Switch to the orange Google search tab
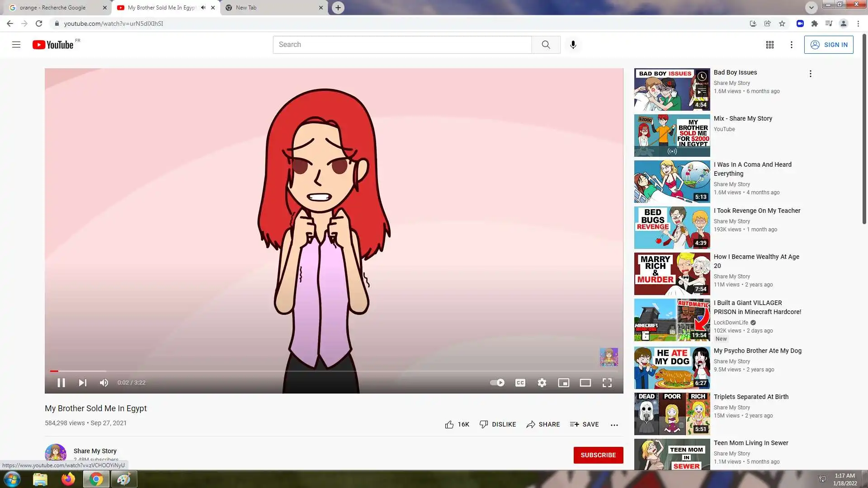The height and width of the screenshot is (488, 868). [x=52, y=8]
